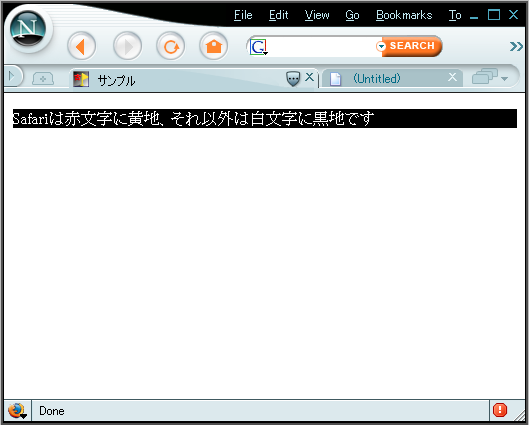This screenshot has width=529, height=425.
Task: Click the Netscape N logo throbber
Action: pyautogui.click(x=28, y=29)
